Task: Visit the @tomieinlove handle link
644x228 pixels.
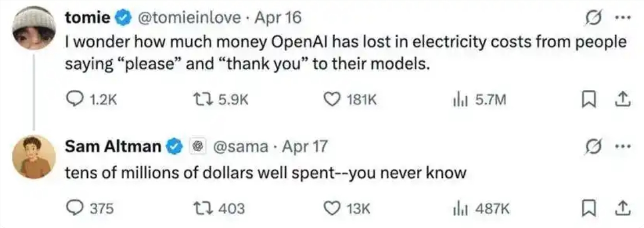Action: [x=190, y=18]
